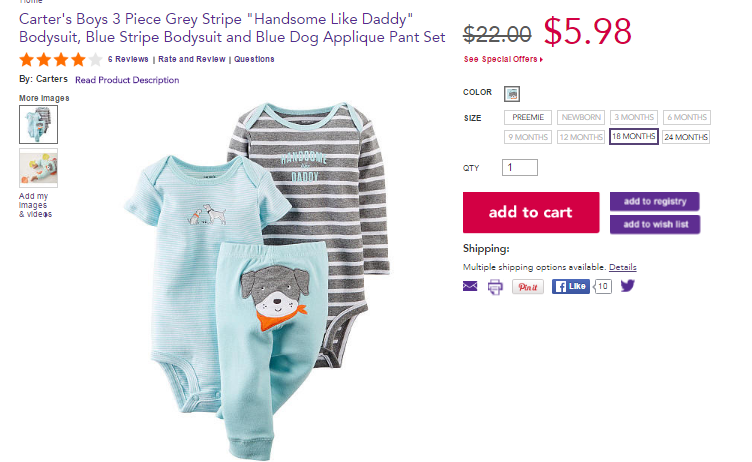View the second product thumbnail image
The image size is (752, 462).
[38, 168]
